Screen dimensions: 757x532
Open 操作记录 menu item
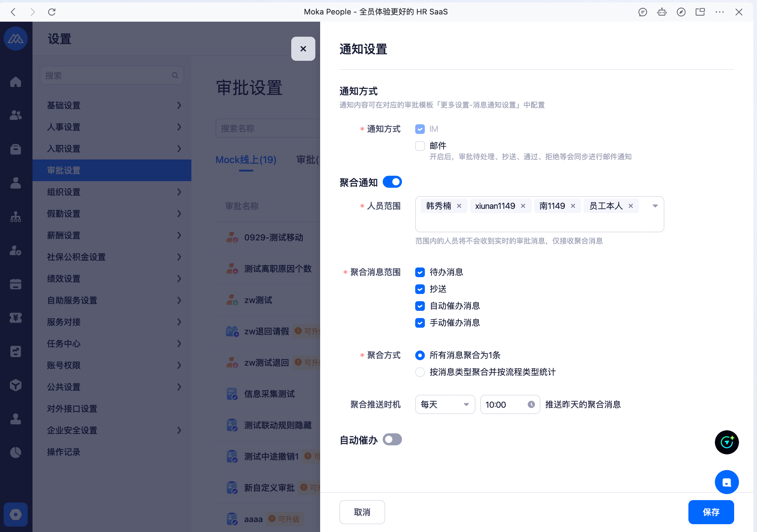[x=112, y=452]
